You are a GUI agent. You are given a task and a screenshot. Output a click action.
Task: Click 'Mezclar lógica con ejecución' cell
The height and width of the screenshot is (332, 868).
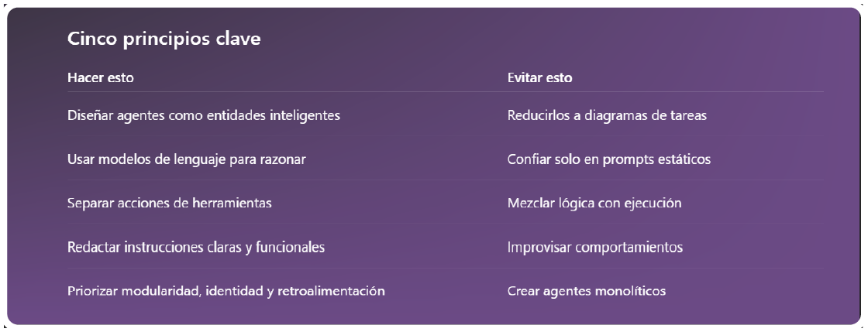(x=594, y=204)
